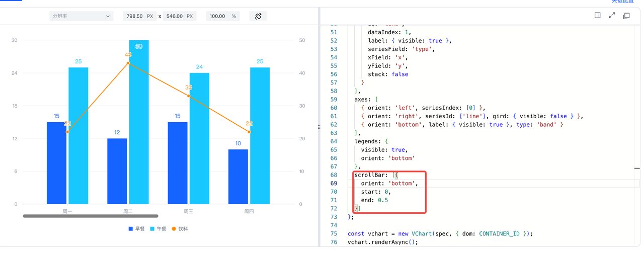The image size is (644, 257).
Task: Toggle the 早餐 series legend item
Action: click(x=136, y=229)
